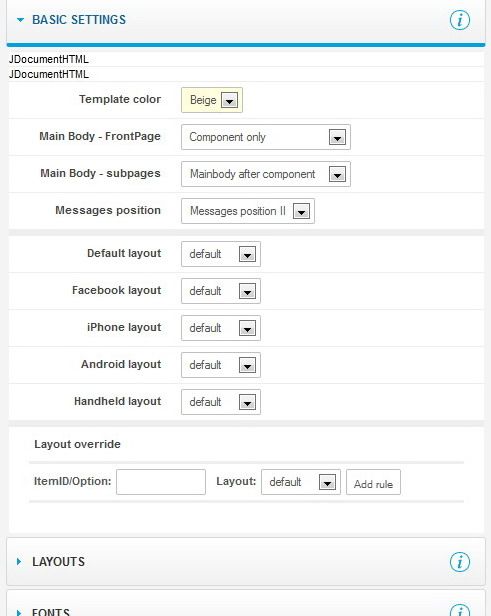Image resolution: width=491 pixels, height=616 pixels.
Task: Click the LAYOUTS header title
Action: click(59, 561)
